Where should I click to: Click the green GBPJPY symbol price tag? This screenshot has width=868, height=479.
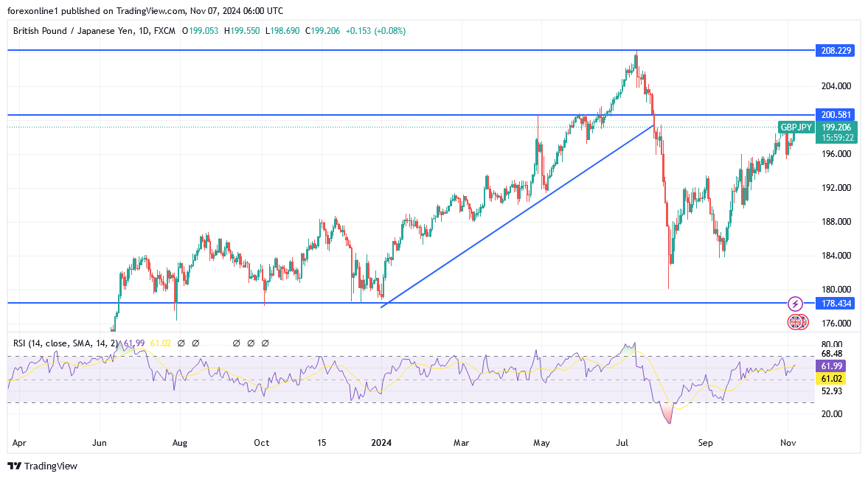(796, 127)
